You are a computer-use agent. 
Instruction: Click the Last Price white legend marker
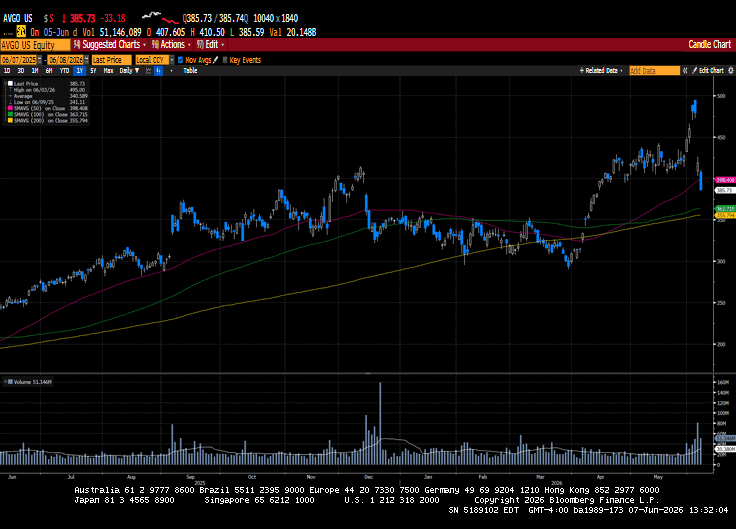(10, 84)
